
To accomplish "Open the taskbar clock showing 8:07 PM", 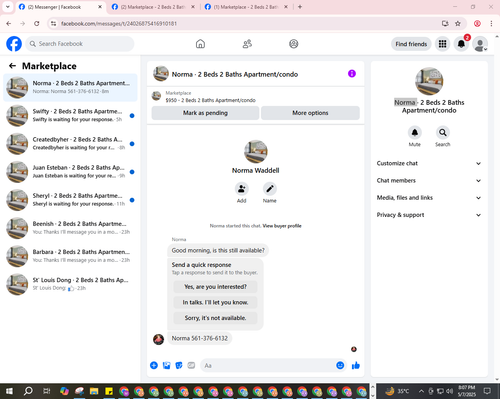I will (467, 391).
